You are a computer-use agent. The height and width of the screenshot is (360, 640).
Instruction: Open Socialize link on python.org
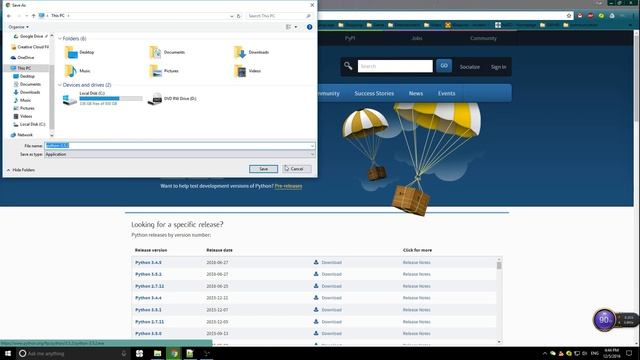click(x=469, y=67)
